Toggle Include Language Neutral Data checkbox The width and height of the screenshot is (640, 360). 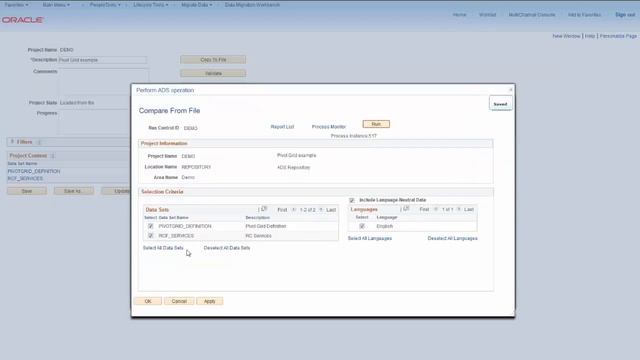[x=352, y=200]
